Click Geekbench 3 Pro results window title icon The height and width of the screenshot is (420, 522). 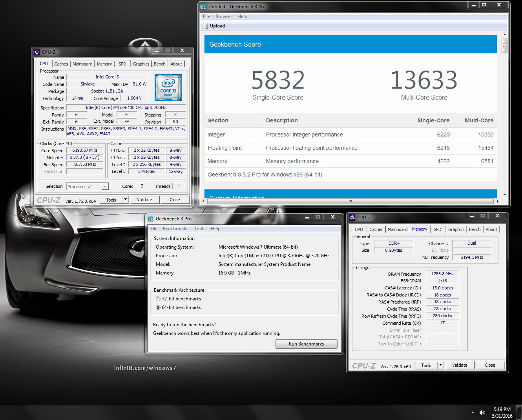[203, 6]
